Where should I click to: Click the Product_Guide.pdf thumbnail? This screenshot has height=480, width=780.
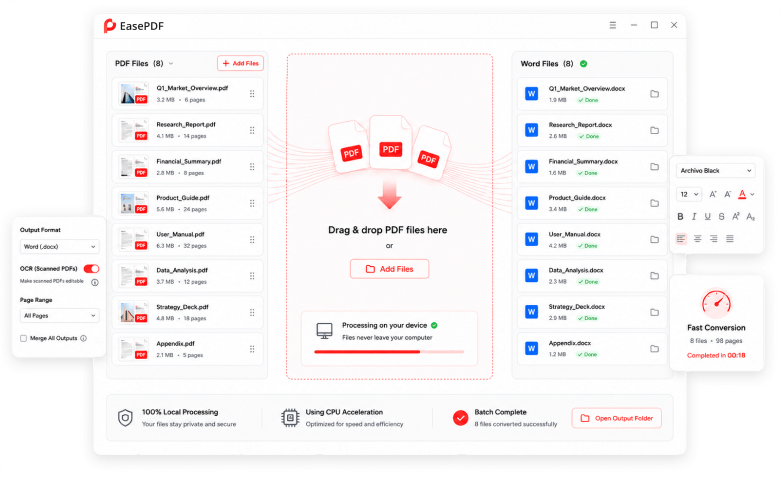[x=134, y=203]
